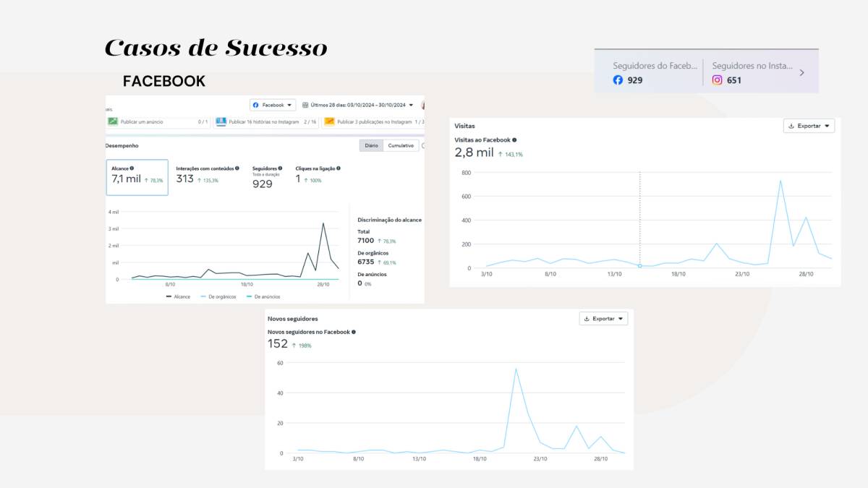Image resolution: width=868 pixels, height=488 pixels.
Task: Select the Interações com conteúdos metric
Action: pos(208,176)
